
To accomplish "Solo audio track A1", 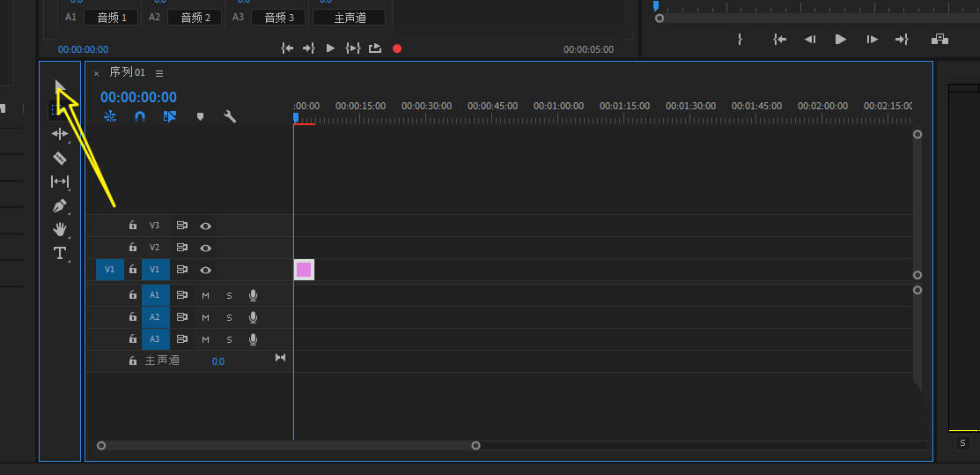I will 230,295.
